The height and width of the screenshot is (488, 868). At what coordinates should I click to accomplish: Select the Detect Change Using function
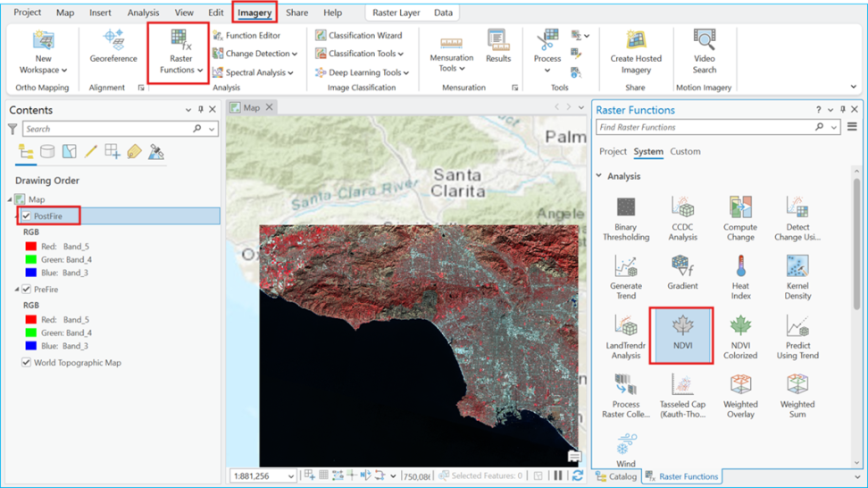click(797, 219)
